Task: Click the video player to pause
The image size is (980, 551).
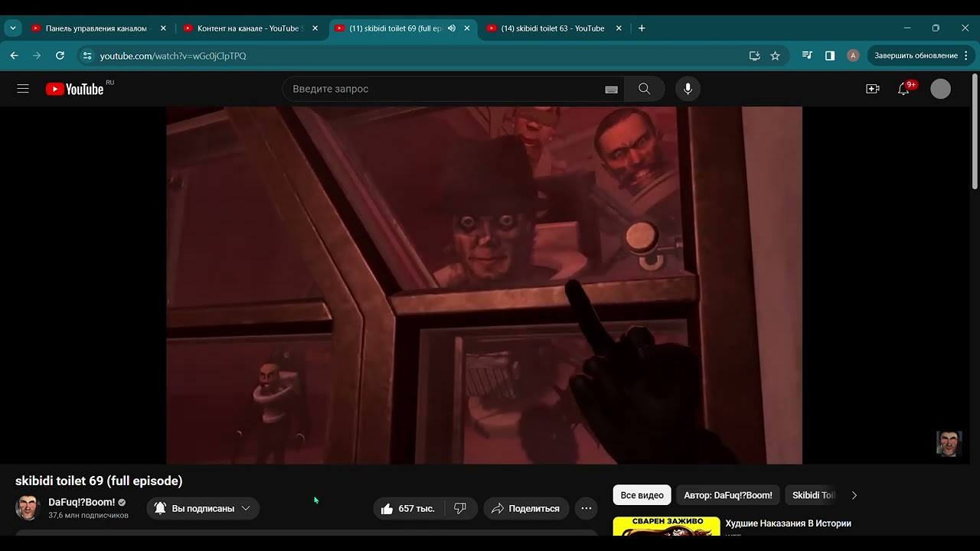Action: pyautogui.click(x=484, y=285)
